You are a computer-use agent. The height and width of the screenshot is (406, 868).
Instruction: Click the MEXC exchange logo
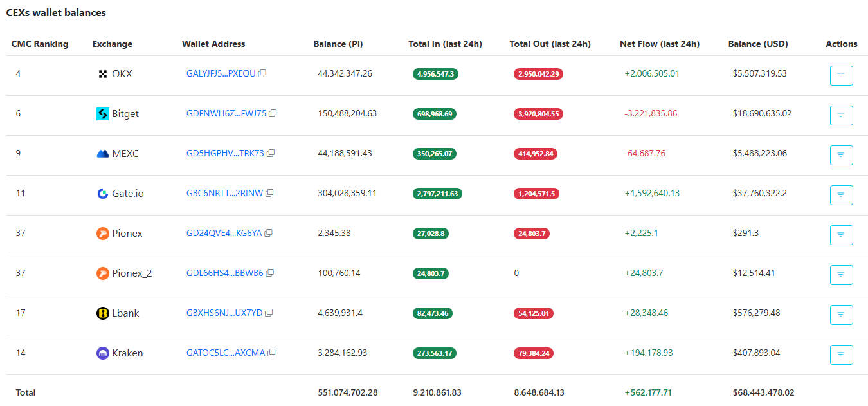pos(102,154)
